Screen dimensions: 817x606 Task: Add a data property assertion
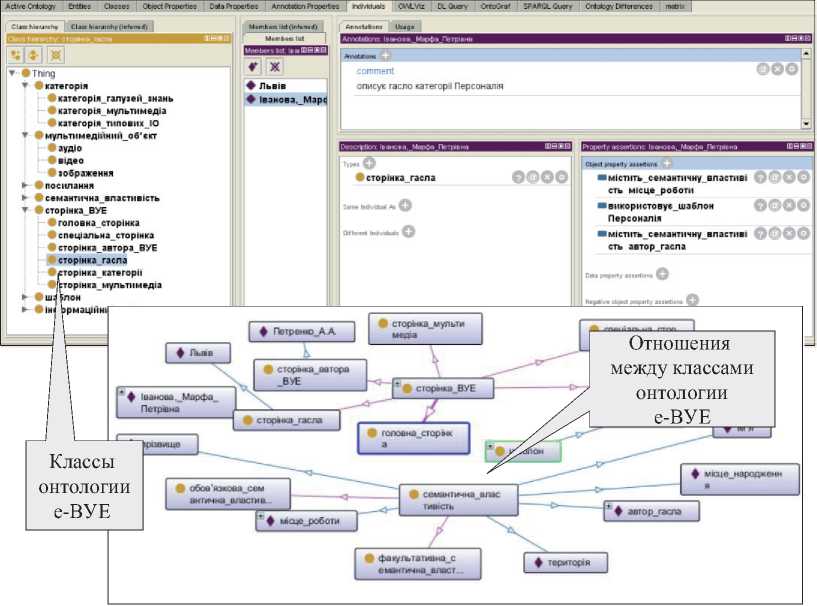tap(662, 274)
